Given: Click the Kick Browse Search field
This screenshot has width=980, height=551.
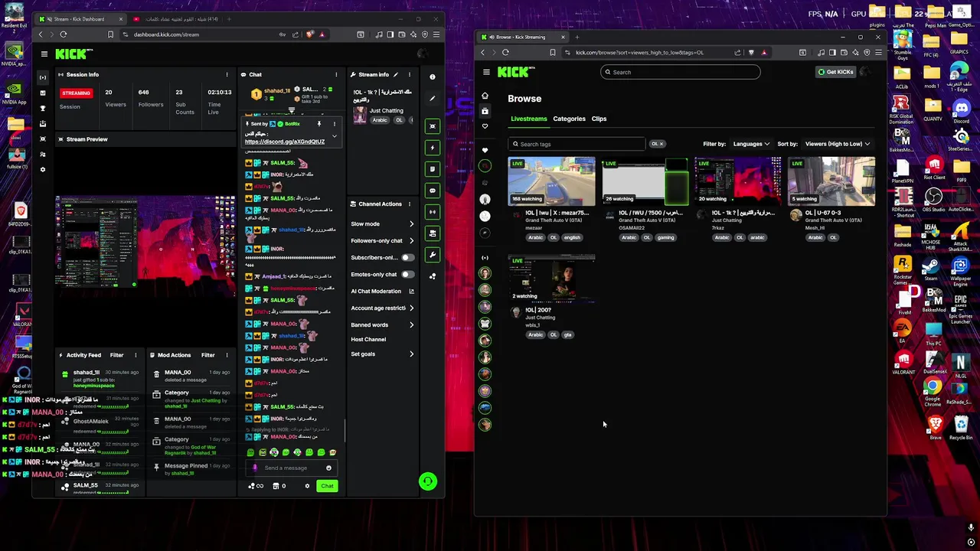Looking at the screenshot, I should pos(681,72).
